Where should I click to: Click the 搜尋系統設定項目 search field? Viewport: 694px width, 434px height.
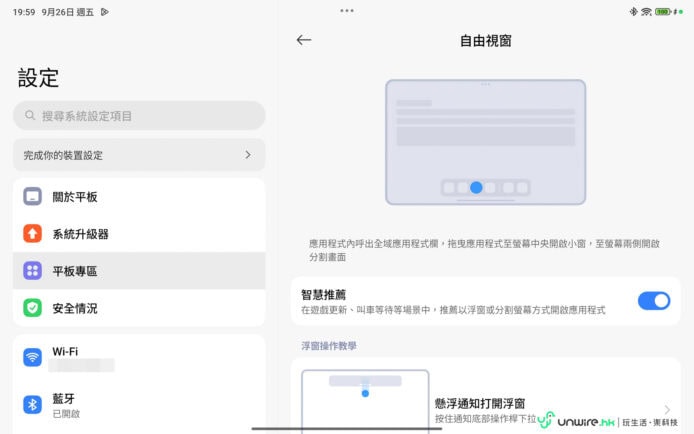(150, 116)
